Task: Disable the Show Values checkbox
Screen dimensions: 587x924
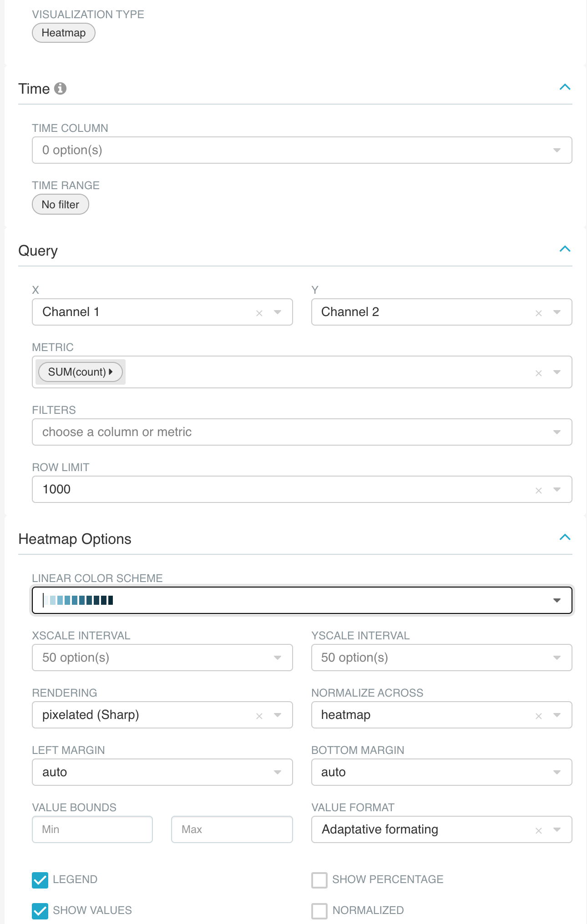Action: (40, 911)
